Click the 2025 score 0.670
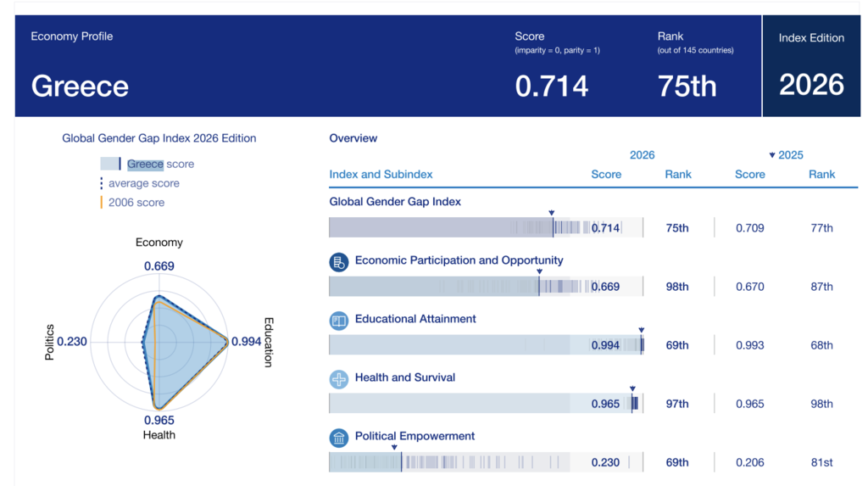The height and width of the screenshot is (486, 868). click(750, 287)
